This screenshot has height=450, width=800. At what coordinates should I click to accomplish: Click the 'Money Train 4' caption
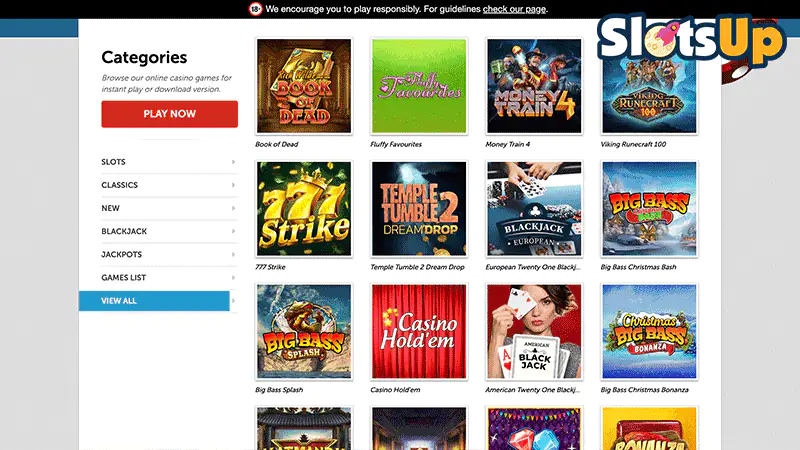coord(508,144)
